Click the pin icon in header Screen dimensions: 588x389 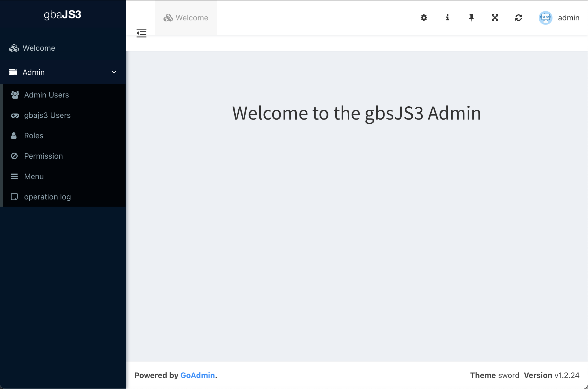click(471, 18)
